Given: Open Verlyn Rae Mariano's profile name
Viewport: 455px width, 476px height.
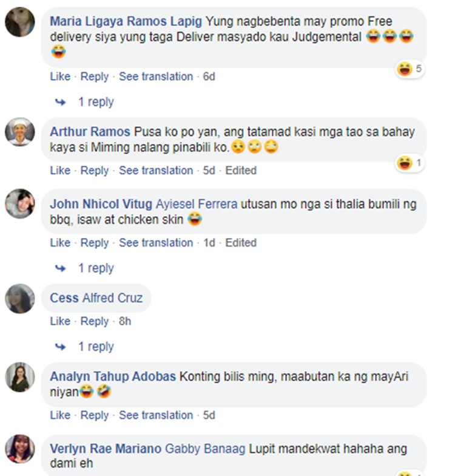Looking at the screenshot, I should [x=106, y=449].
